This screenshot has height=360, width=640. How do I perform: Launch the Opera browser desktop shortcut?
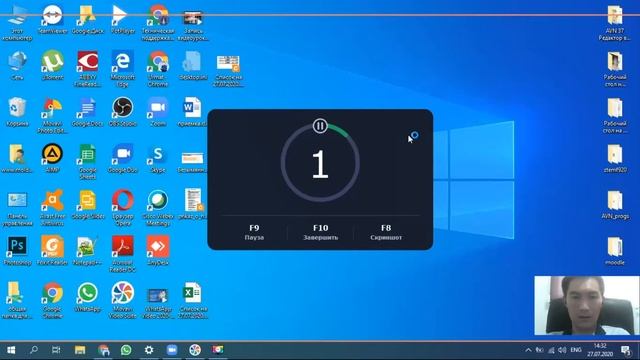point(122,207)
